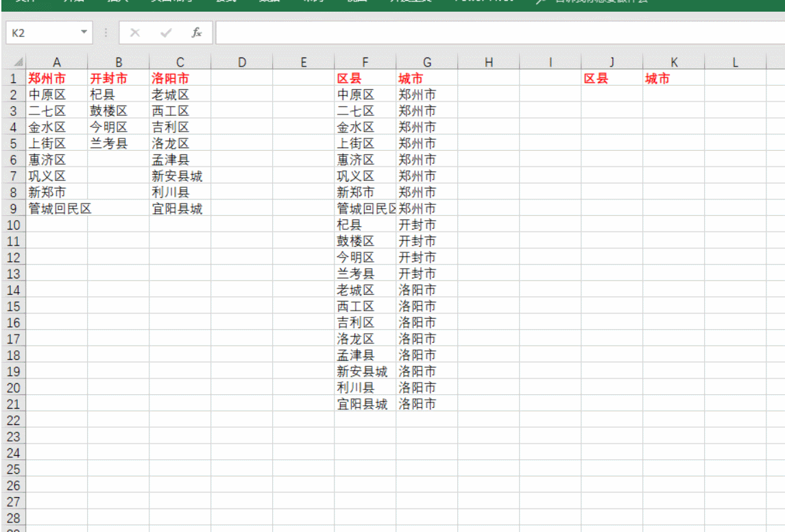Select cell 宜阳县城 in column C
Viewport: 785px width, 532px height.
pos(180,208)
